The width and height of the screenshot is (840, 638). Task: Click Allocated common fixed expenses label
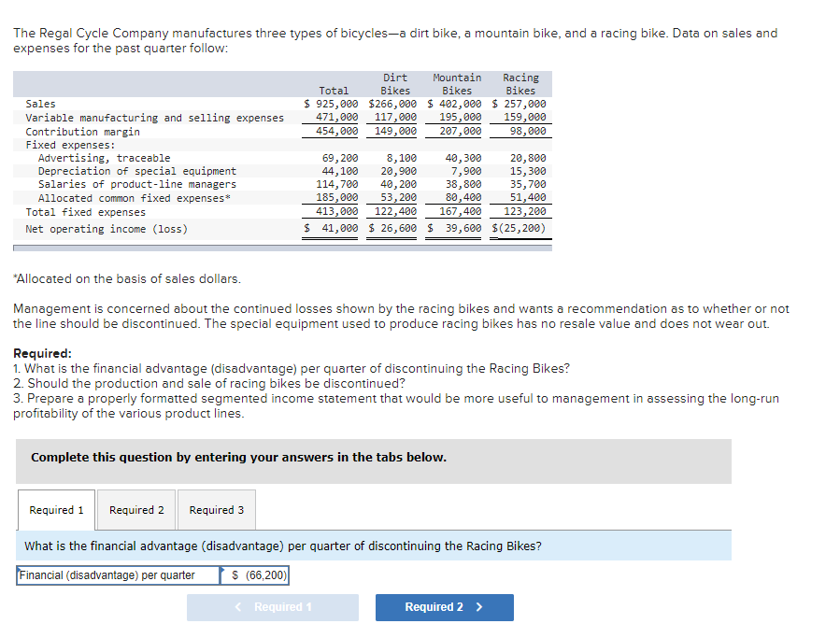coord(135,198)
